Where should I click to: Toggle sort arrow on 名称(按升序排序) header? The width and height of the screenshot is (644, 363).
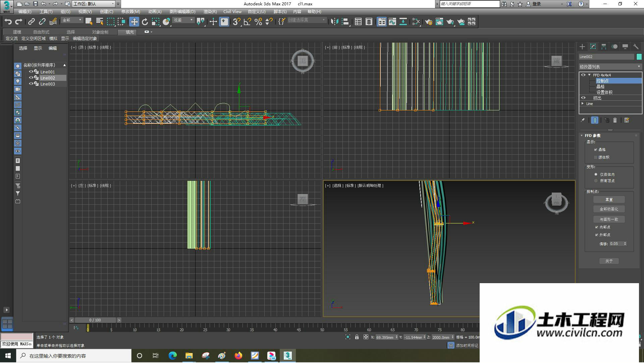click(64, 65)
